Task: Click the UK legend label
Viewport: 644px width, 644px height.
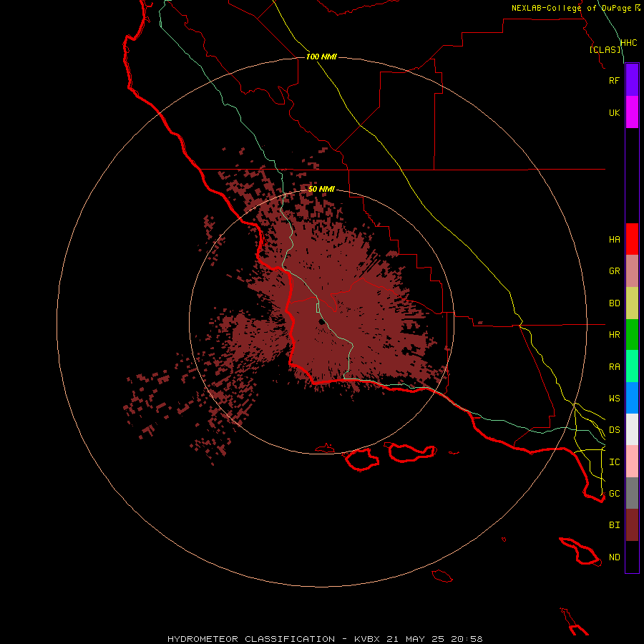Action: [x=614, y=112]
